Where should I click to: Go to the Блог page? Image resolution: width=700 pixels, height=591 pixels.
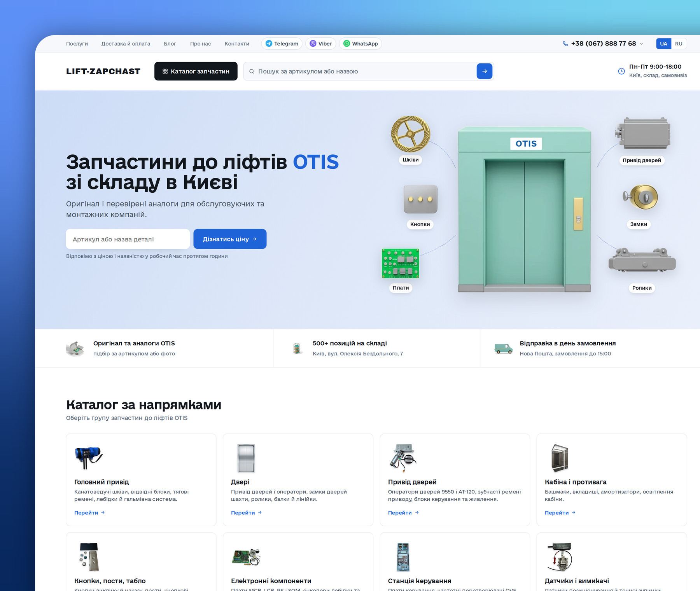click(x=170, y=44)
